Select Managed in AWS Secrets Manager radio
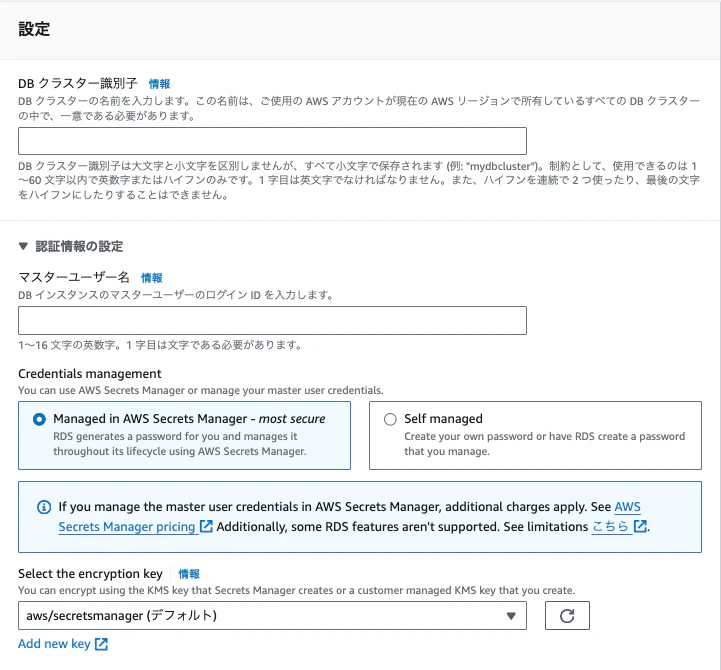 (40, 419)
